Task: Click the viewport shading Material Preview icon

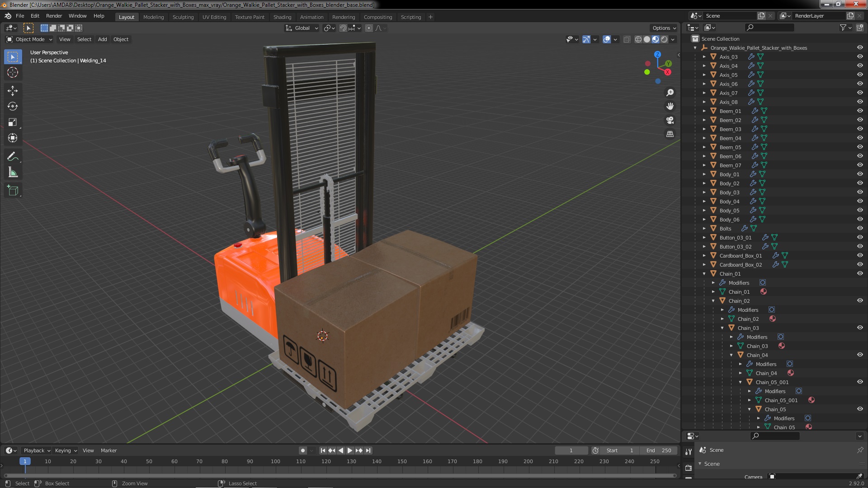Action: point(655,39)
